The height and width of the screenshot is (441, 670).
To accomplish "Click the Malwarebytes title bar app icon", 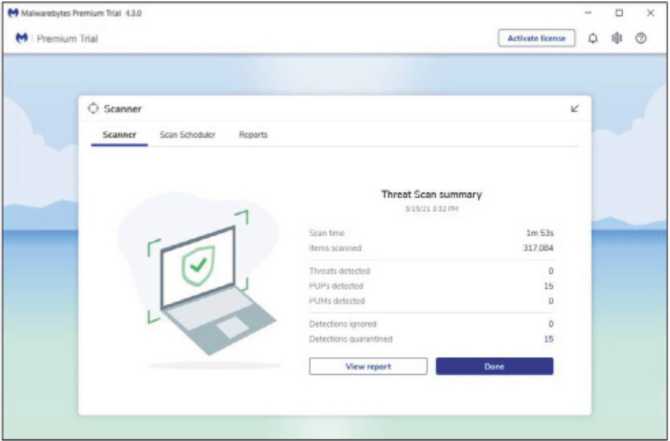I will [13, 13].
